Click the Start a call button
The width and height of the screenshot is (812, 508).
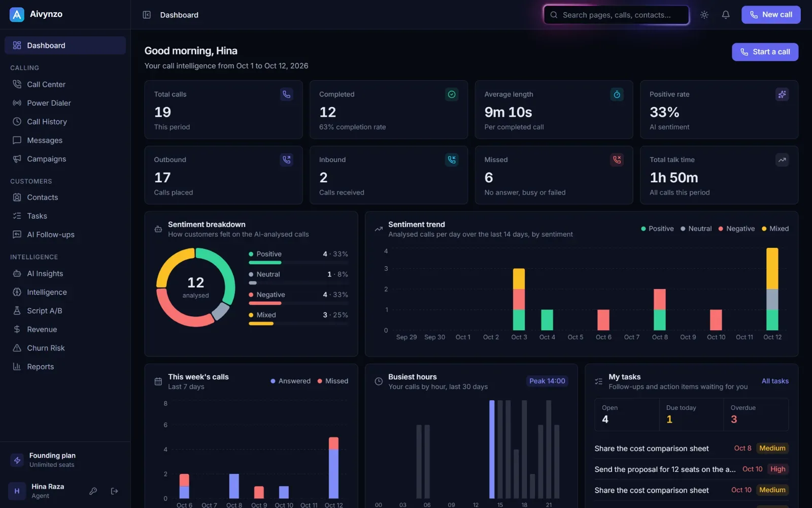coord(765,52)
